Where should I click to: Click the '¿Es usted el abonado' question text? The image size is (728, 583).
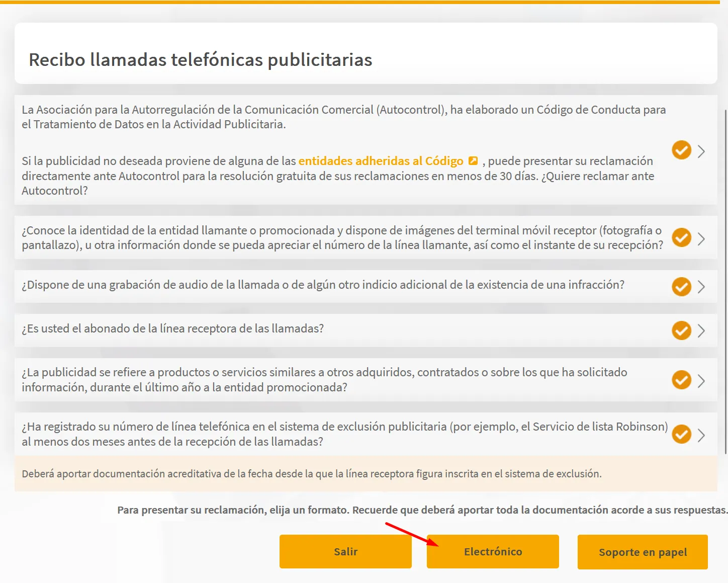[x=172, y=328]
